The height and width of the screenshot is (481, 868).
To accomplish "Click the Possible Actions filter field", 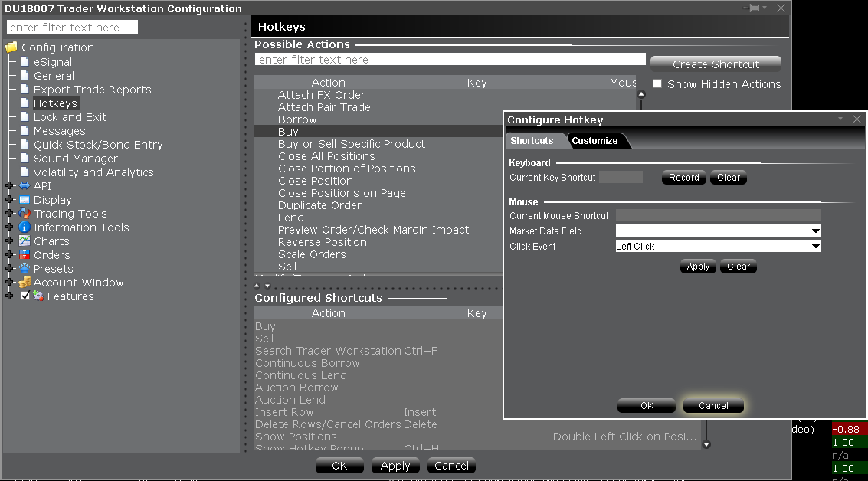I will pos(450,60).
